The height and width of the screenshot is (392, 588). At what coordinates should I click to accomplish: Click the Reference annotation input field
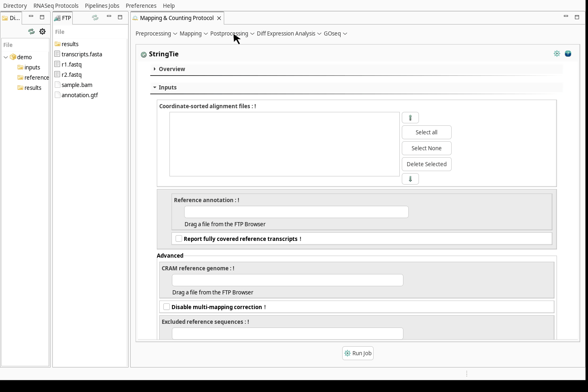296,212
